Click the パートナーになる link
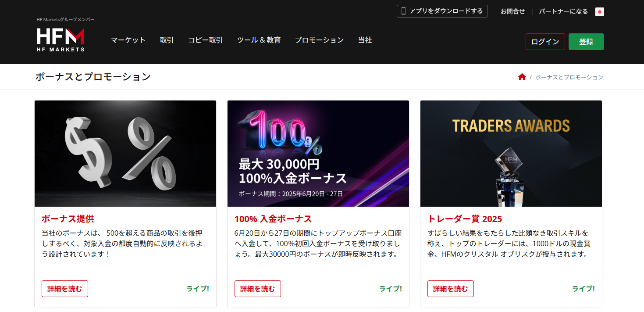Image resolution: width=644 pixels, height=312 pixels. (563, 11)
